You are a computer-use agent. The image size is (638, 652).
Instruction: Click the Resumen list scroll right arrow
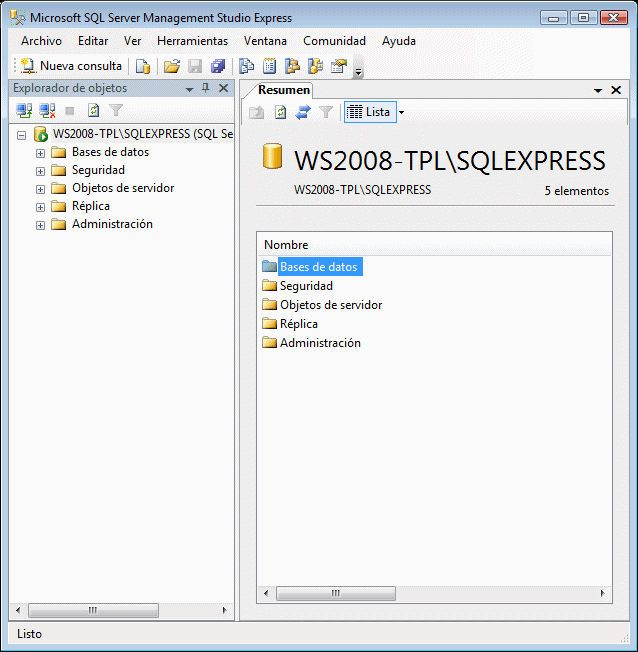coord(602,593)
